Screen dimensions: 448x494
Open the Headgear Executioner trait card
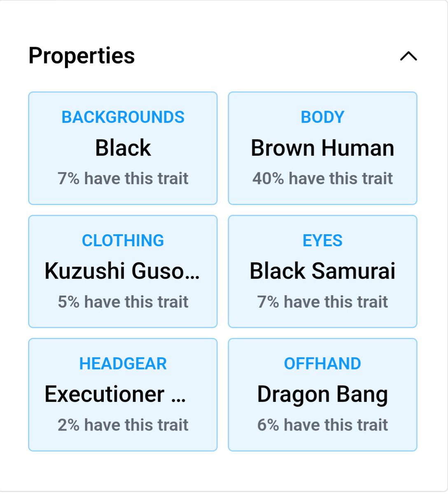pos(123,395)
